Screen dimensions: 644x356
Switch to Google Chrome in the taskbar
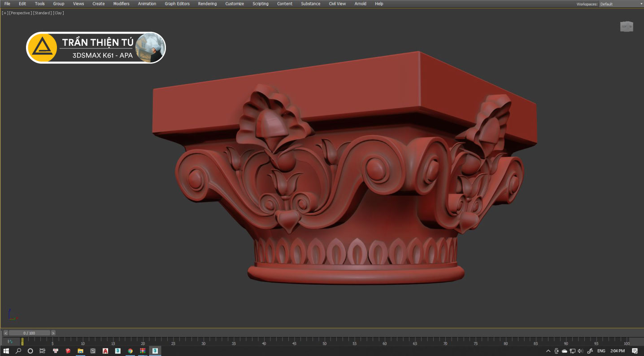(x=130, y=351)
